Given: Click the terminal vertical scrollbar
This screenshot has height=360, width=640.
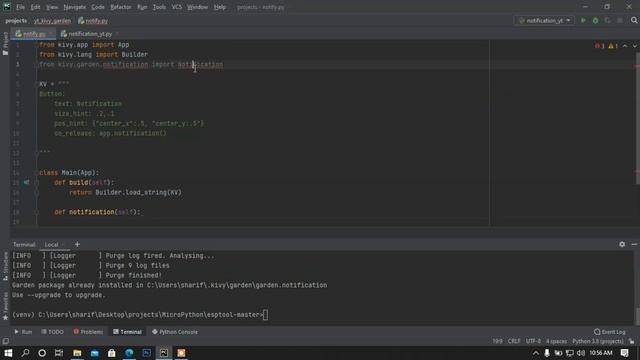Looking at the screenshot, I should coord(637,316).
